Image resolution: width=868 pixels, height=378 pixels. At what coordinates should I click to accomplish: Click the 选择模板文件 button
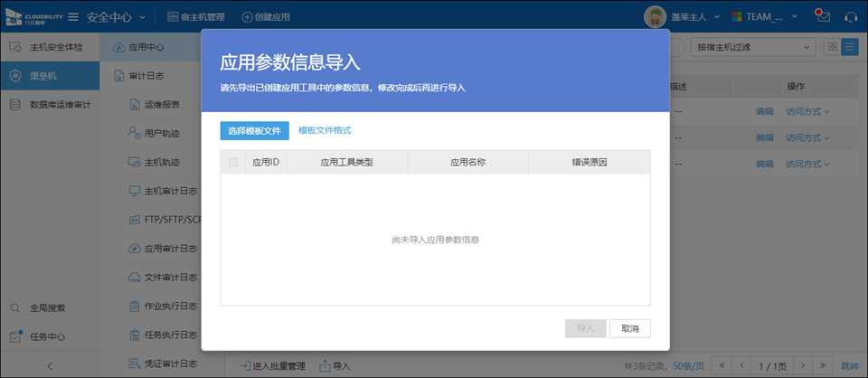tap(254, 131)
